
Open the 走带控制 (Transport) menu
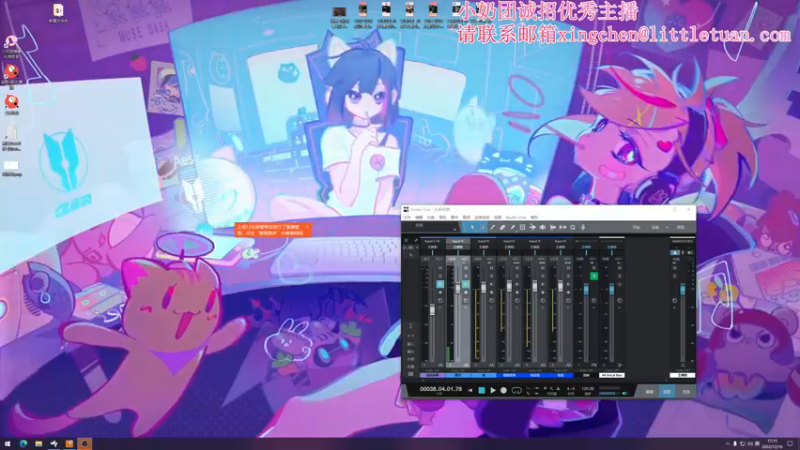pos(482,217)
